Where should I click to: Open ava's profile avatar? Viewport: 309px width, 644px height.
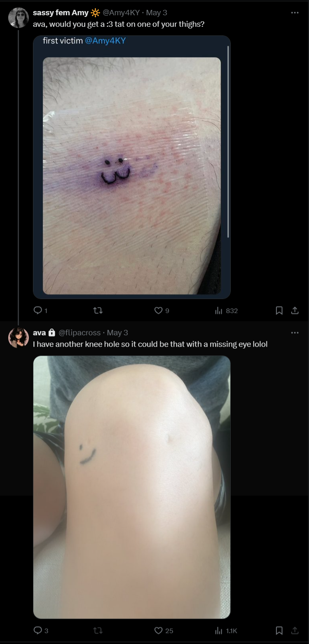[19, 338]
